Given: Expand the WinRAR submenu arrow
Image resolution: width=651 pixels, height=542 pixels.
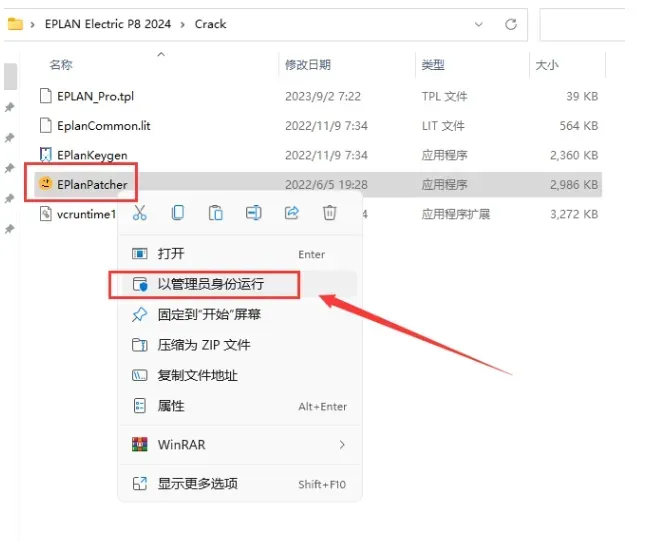Looking at the screenshot, I should pos(342,444).
